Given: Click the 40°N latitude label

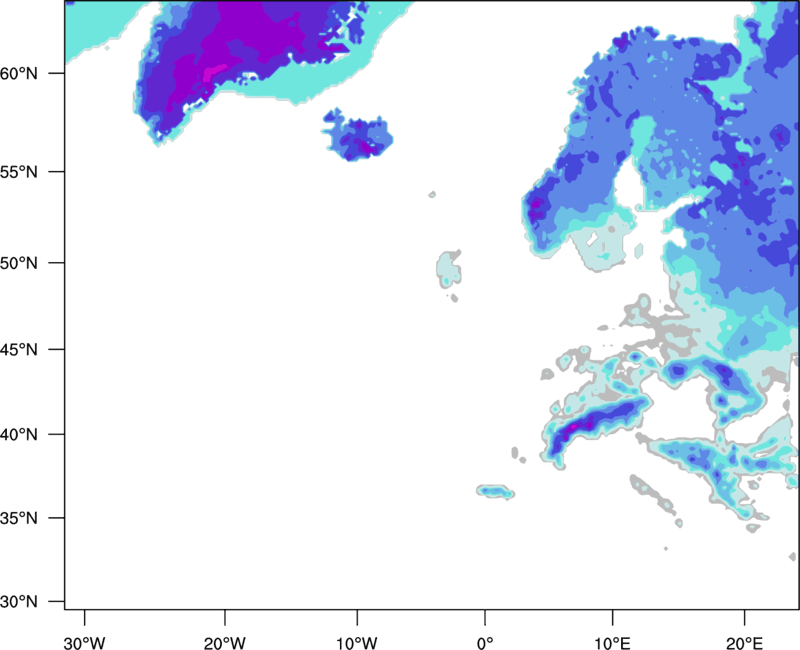Looking at the screenshot, I should click(19, 435).
